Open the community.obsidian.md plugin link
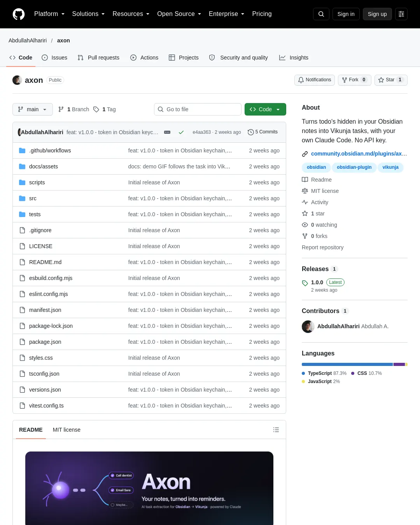This screenshot has width=420, height=525. pos(359,154)
